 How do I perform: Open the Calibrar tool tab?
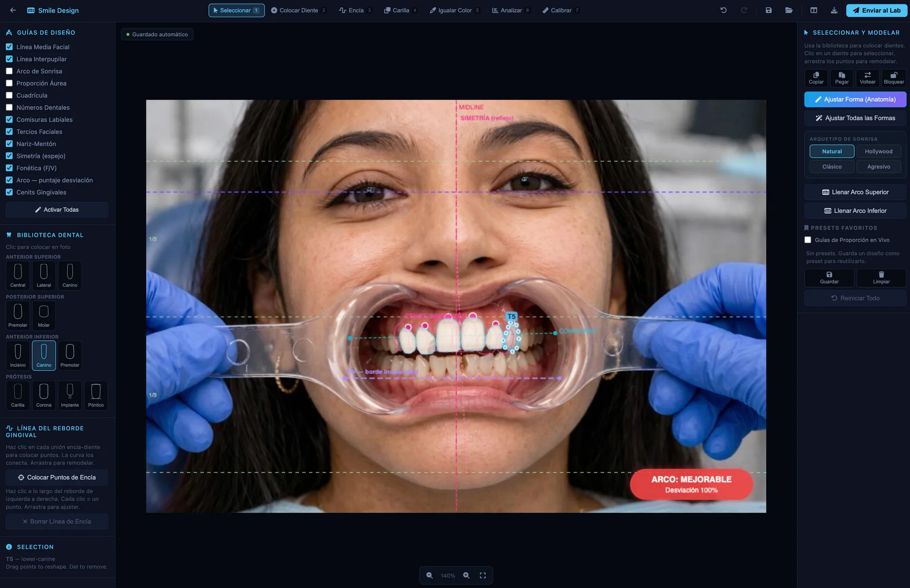pos(561,10)
